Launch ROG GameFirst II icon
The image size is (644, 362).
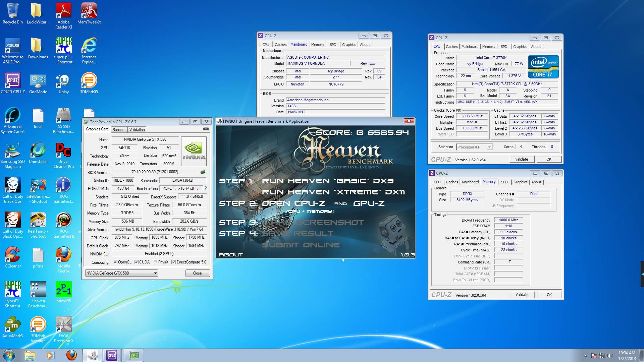click(x=63, y=225)
